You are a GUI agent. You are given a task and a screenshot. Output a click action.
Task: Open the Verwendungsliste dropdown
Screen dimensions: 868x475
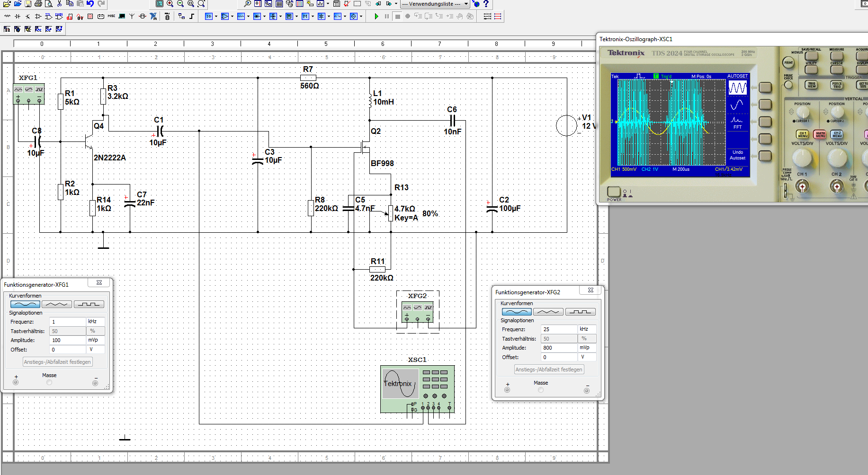[x=435, y=4]
